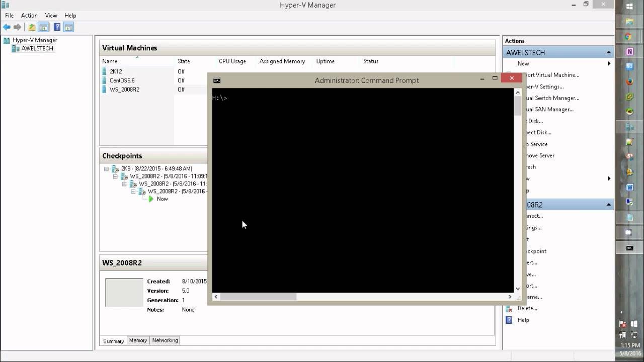The image size is (644, 362).
Task: Click the blue Help question-mark toolbar icon
Action: coord(57,27)
